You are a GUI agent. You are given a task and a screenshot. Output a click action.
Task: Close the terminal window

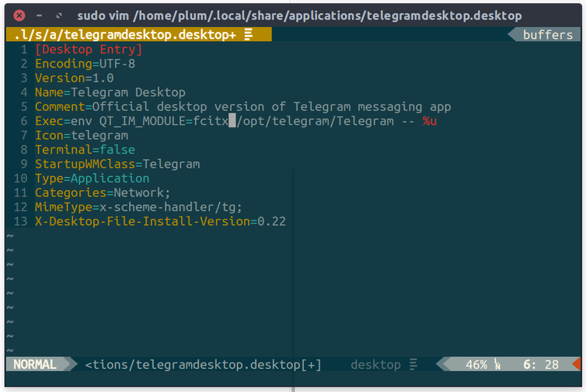tap(19, 16)
